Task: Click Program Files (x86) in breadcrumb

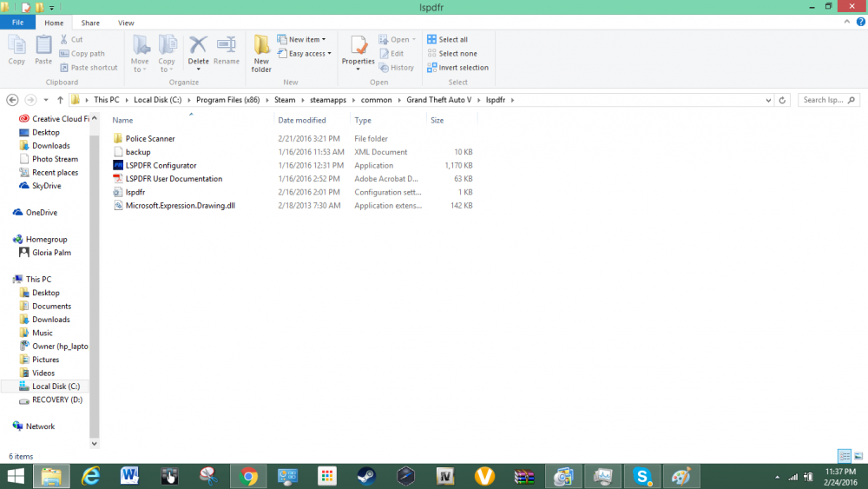Action: coord(227,100)
